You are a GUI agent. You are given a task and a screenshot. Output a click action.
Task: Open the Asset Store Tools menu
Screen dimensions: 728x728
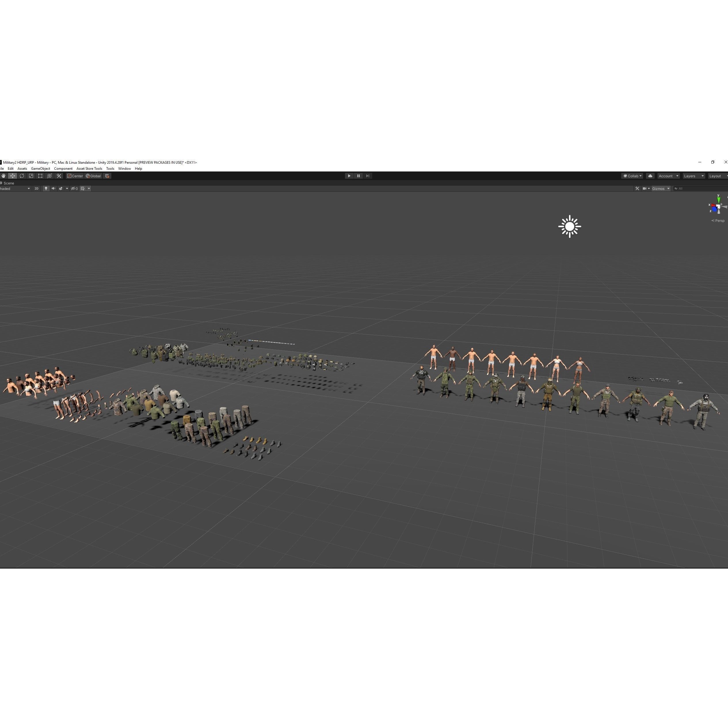pos(89,168)
